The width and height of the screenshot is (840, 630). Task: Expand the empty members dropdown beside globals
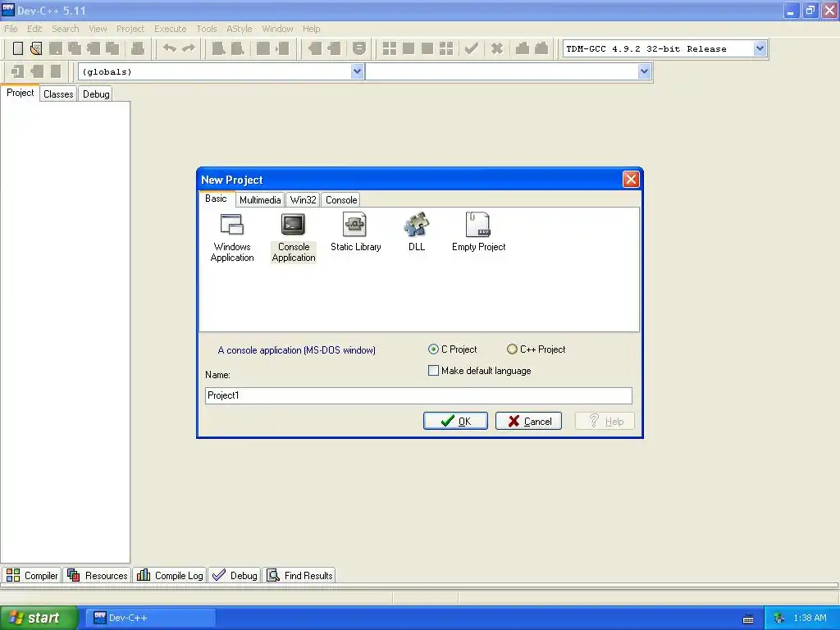[644, 71]
